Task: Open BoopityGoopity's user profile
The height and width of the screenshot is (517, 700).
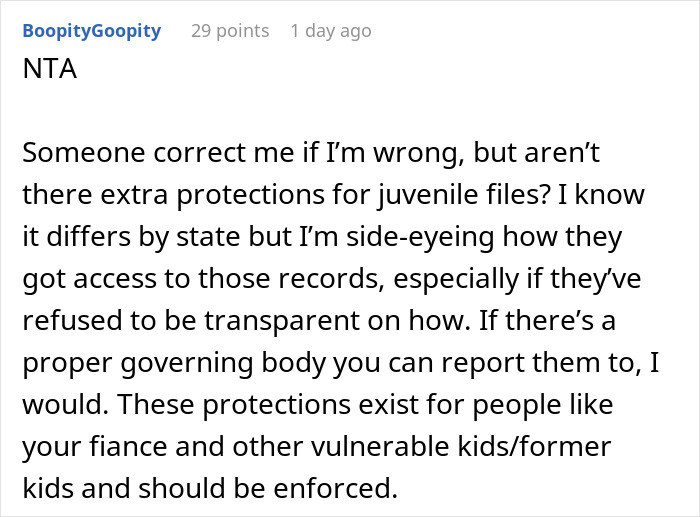Action: coord(90,31)
